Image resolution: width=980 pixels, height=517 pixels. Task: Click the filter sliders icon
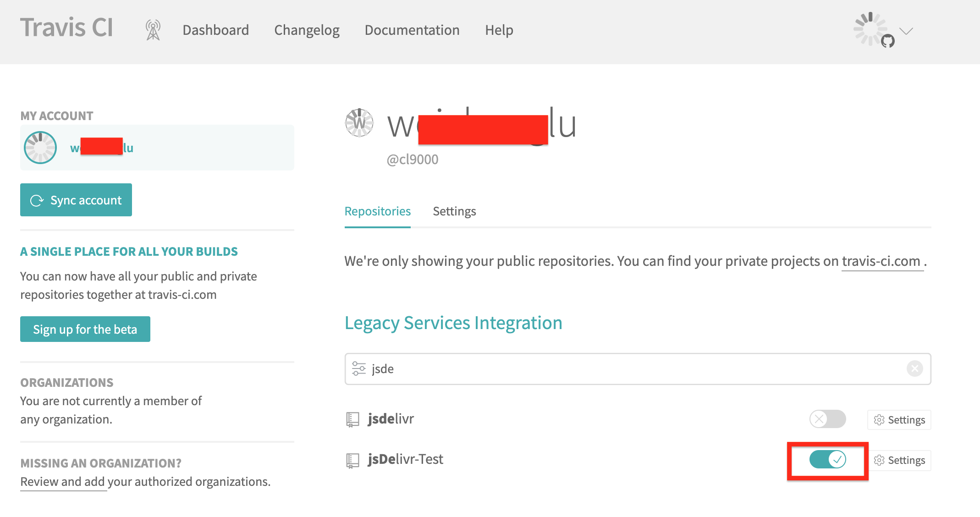(x=358, y=368)
